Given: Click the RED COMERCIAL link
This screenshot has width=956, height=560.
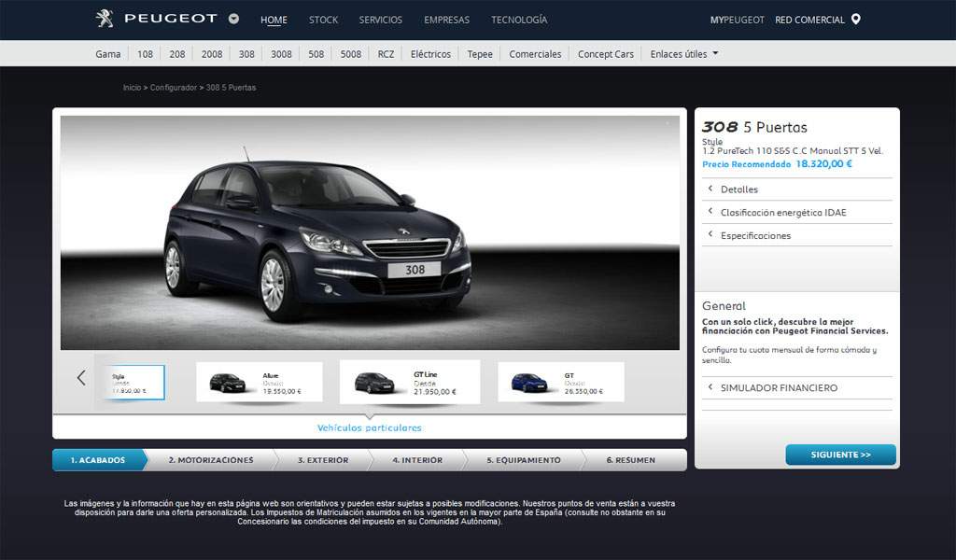Looking at the screenshot, I should (x=809, y=21).
